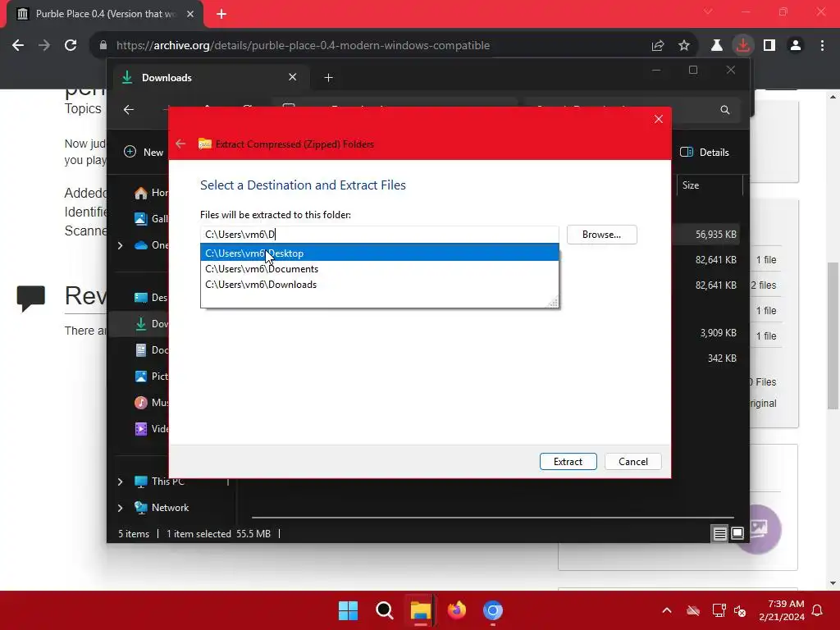Open Documents quick access folder
This screenshot has height=630, width=840.
coord(151,349)
